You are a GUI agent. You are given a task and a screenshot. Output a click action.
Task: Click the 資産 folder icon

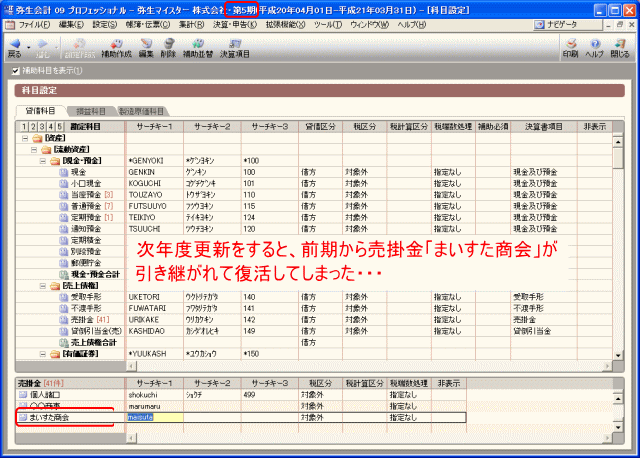37,138
